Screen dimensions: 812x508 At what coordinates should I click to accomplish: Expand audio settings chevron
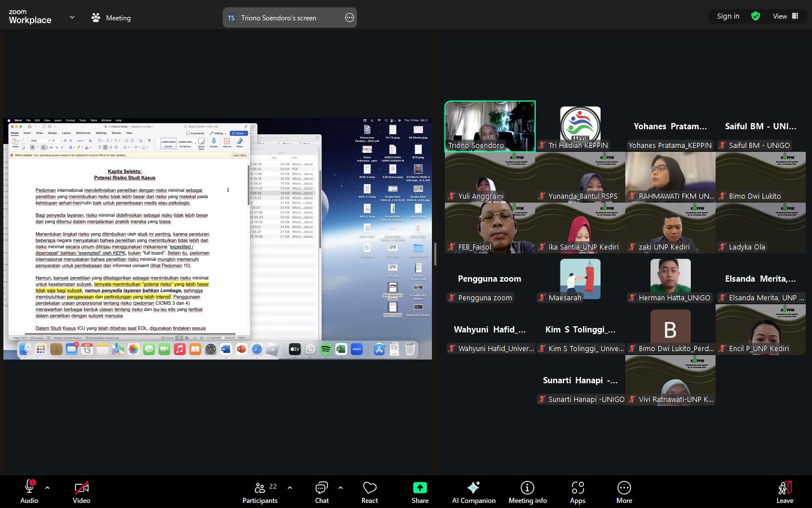(47, 488)
